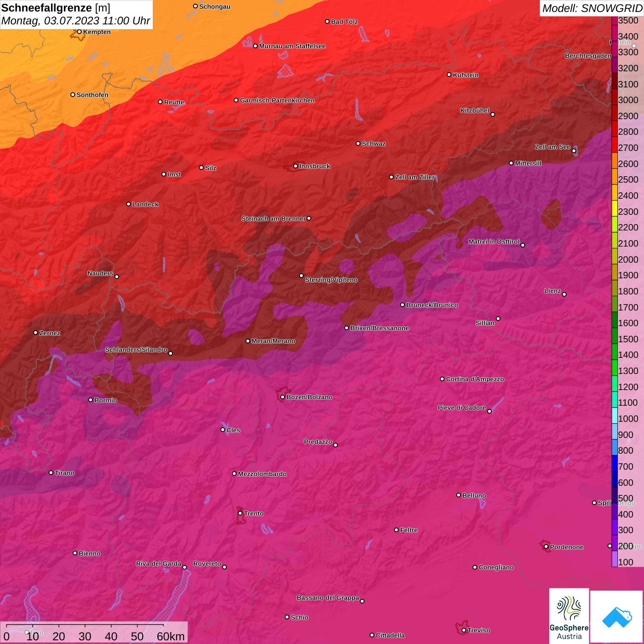This screenshot has height=644, width=644.
Task: Click the '60km' scale bar label
Action: coord(171,636)
